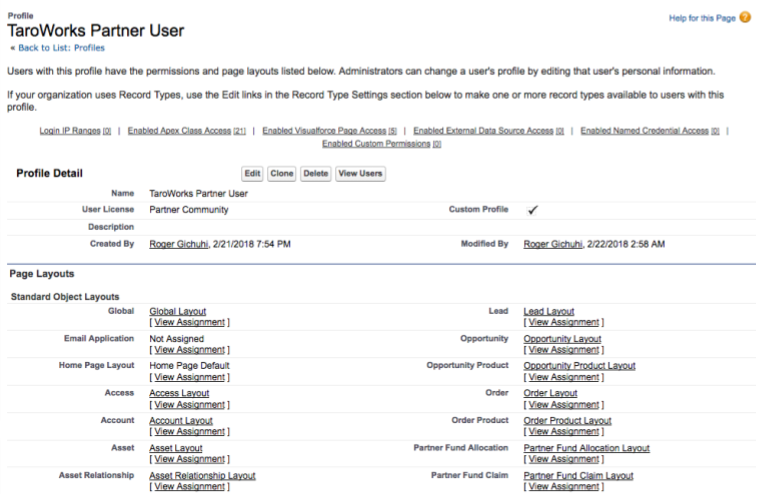Open the Partner Fund Allocation Layout link
The width and height of the screenshot is (757, 494).
[x=586, y=448]
